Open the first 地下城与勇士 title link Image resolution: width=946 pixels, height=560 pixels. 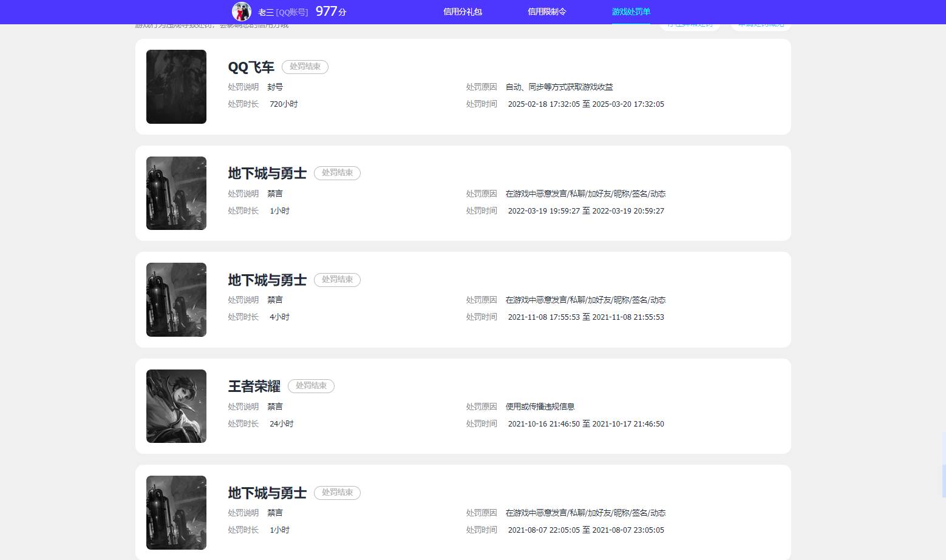(267, 173)
